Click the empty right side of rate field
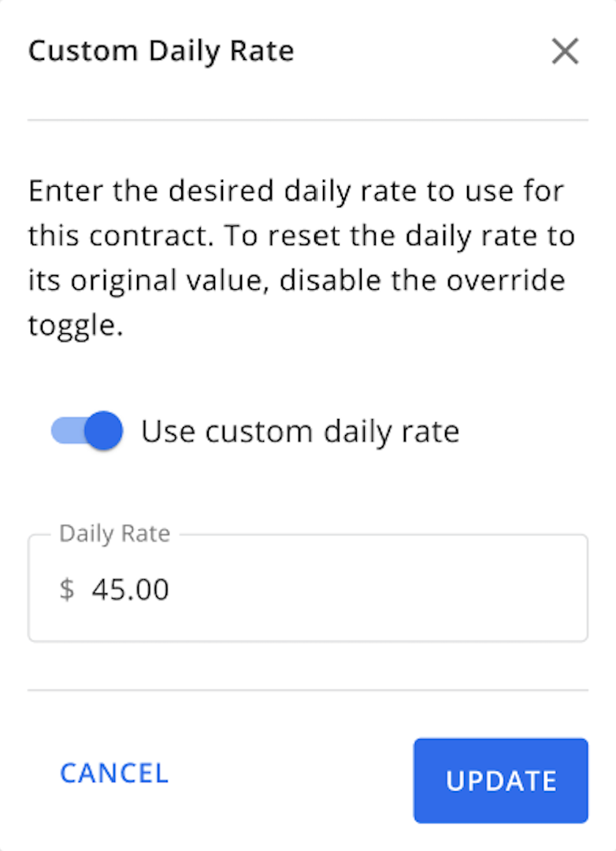This screenshot has height=851, width=616. 473,589
